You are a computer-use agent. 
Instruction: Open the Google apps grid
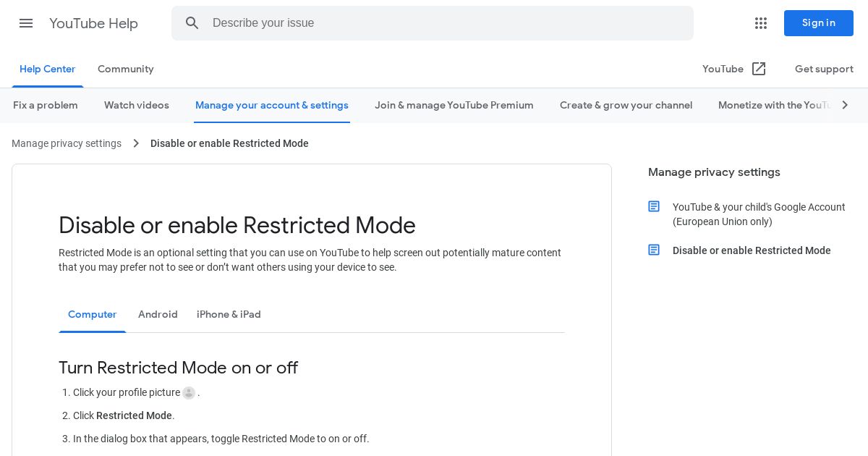[x=761, y=23]
